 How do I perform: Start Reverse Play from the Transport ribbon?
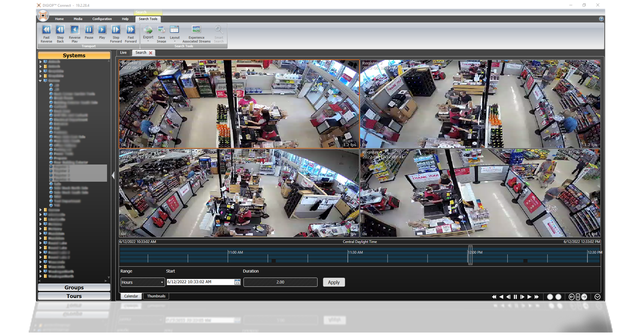75,34
